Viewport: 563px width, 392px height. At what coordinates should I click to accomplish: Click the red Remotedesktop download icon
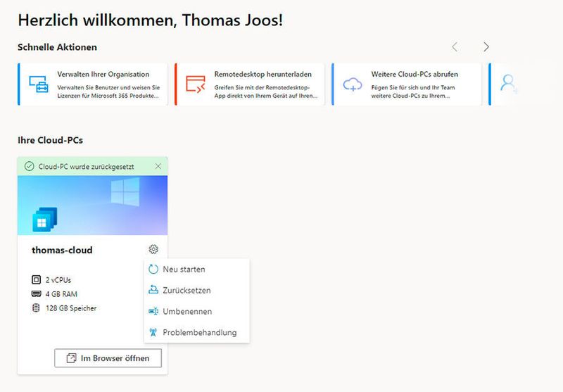pos(196,84)
